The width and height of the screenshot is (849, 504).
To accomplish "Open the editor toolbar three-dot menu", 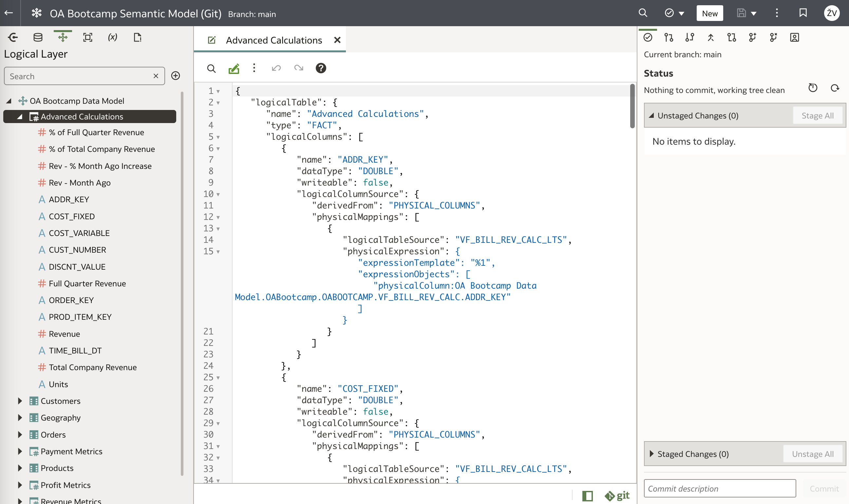I will tap(254, 68).
